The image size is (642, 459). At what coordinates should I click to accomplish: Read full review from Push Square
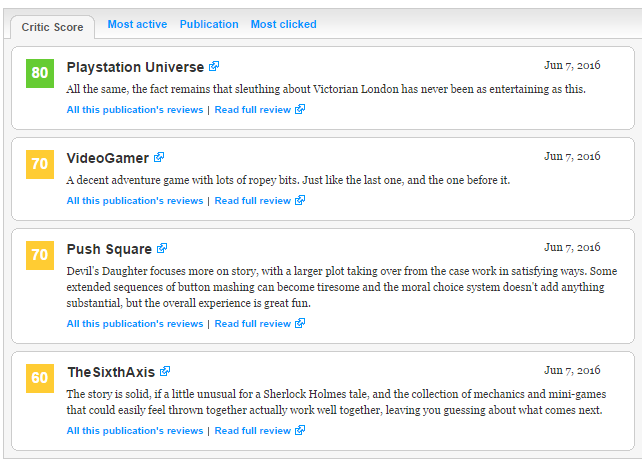pyautogui.click(x=253, y=323)
